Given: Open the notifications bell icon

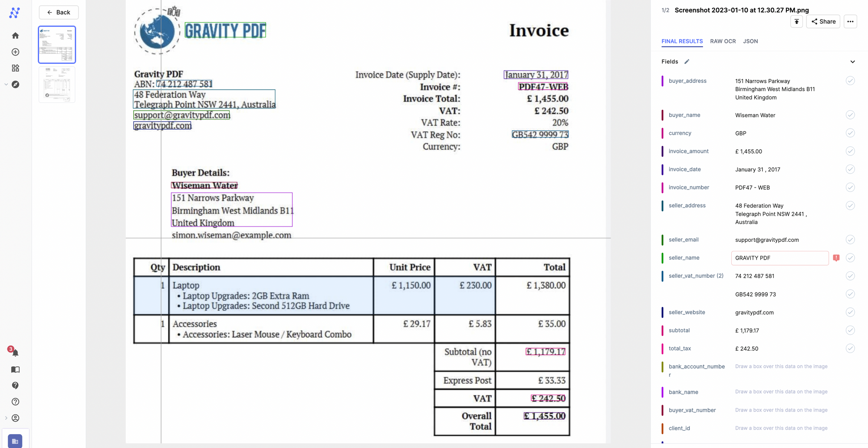Looking at the screenshot, I should pos(15,353).
